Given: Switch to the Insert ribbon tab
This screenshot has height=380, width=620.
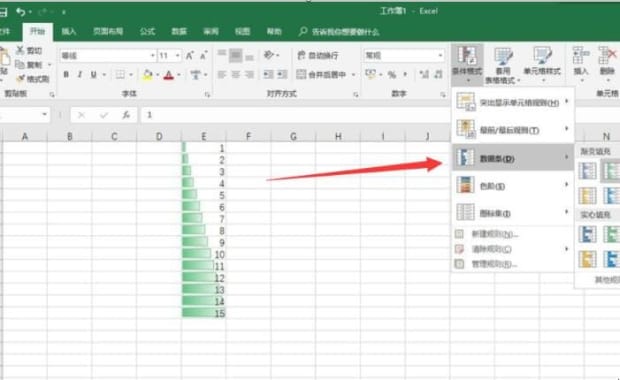Looking at the screenshot, I should click(69, 32).
